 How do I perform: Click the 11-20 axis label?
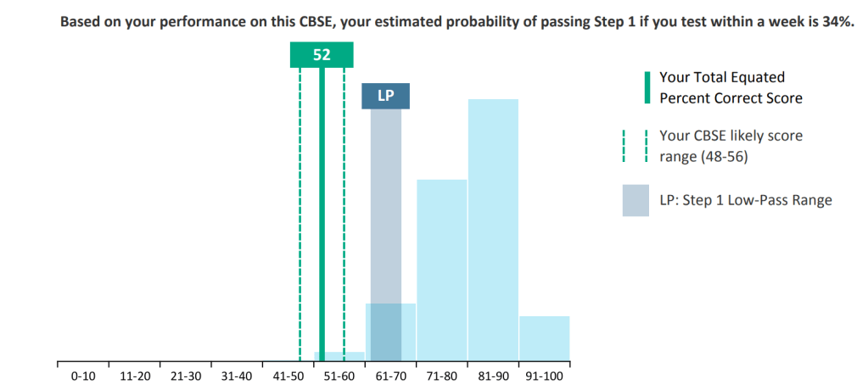pos(135,376)
